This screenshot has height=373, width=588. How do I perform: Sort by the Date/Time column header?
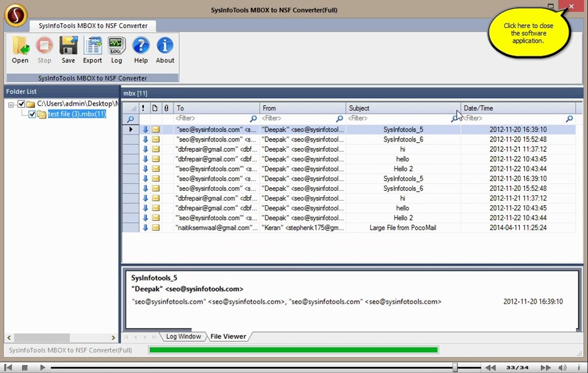518,108
